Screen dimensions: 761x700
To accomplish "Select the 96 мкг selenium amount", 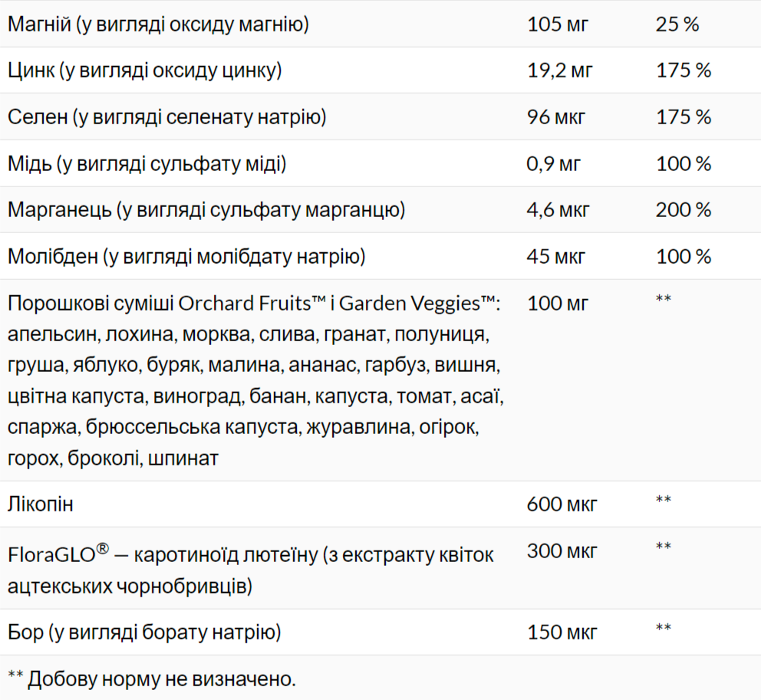I will pos(556,117).
